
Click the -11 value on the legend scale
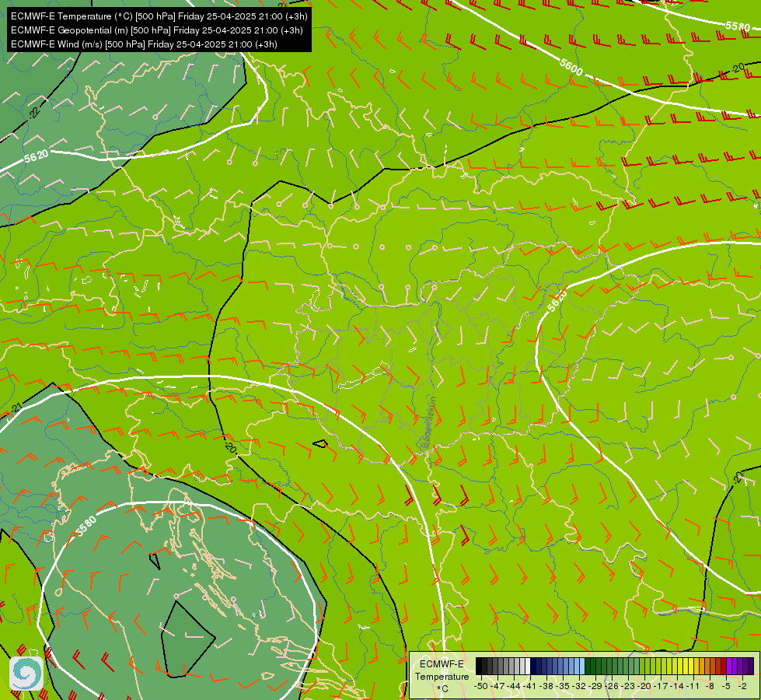(x=693, y=686)
